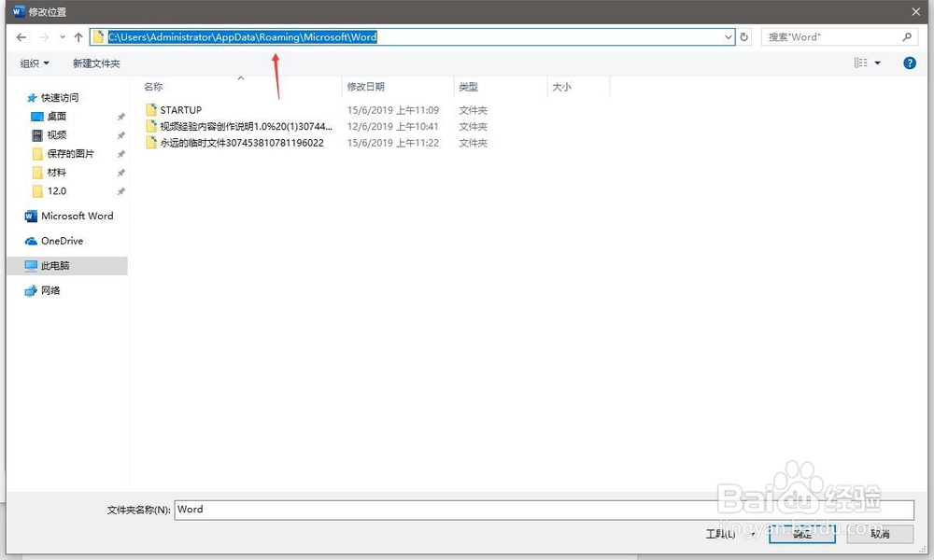
Task: Select the STARTUP folder
Action: coord(181,110)
